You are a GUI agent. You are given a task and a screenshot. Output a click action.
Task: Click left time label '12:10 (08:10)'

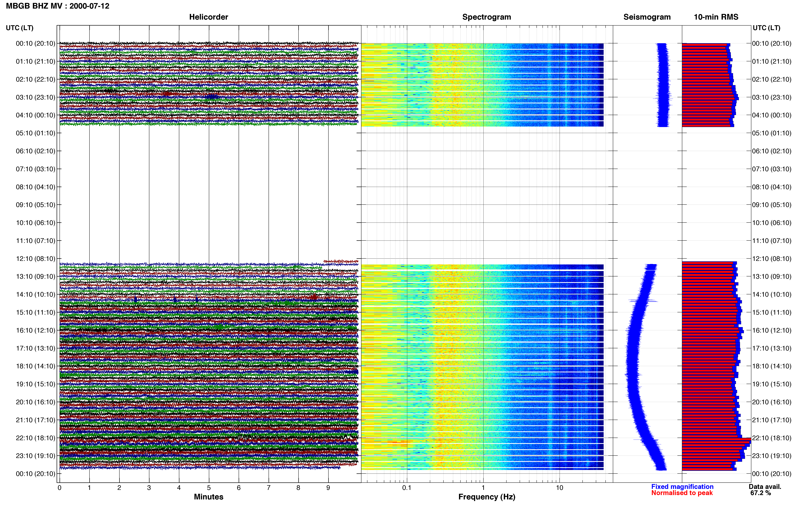tap(36, 259)
